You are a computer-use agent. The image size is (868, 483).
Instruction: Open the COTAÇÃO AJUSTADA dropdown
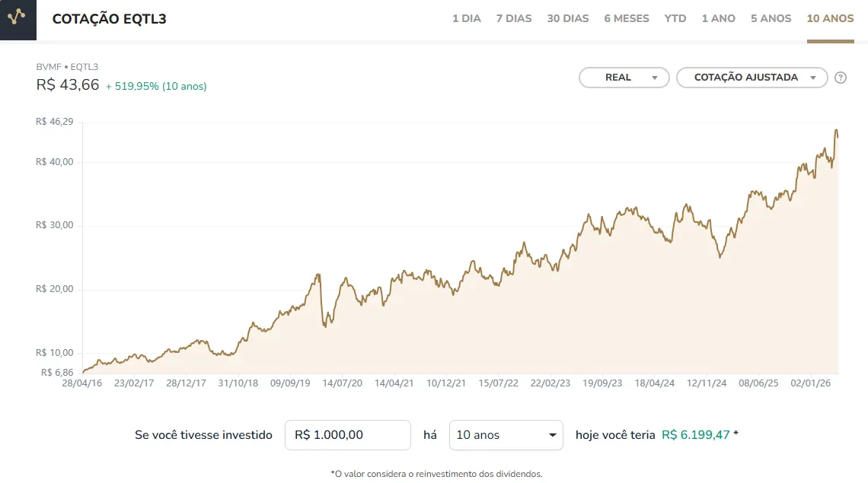[752, 78]
